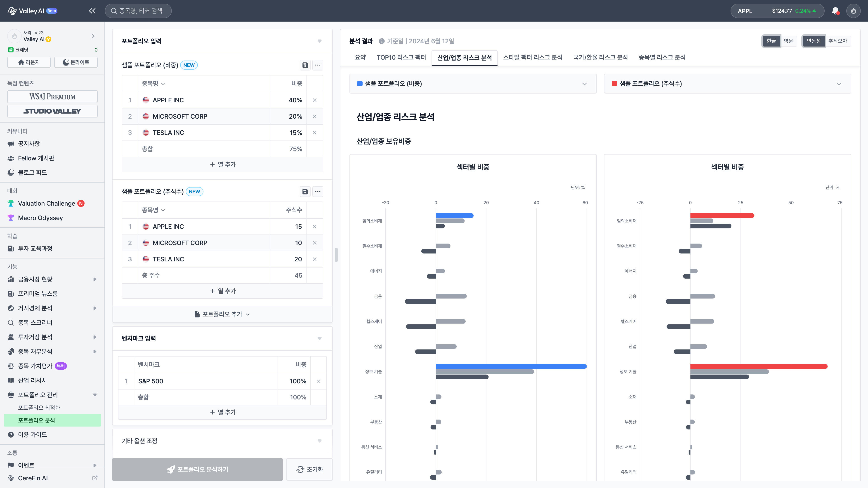Click the flame profile icon in header
The image size is (868, 488).
[x=853, y=11]
